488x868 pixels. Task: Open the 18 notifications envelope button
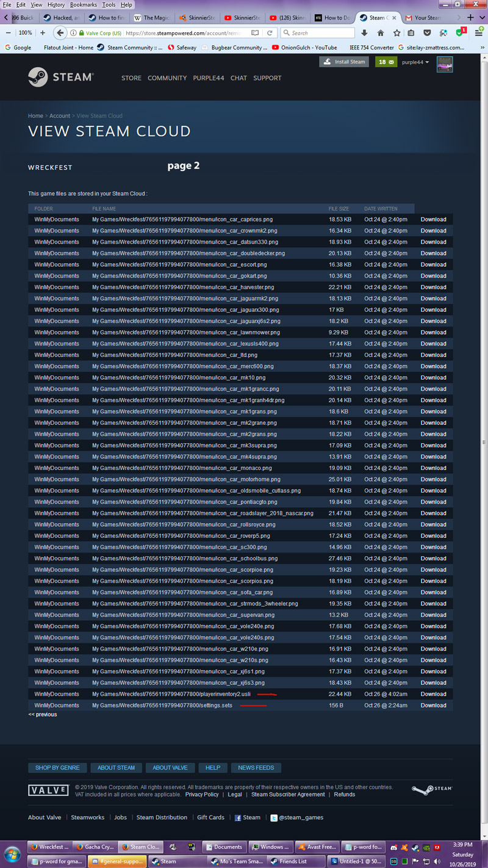(386, 62)
